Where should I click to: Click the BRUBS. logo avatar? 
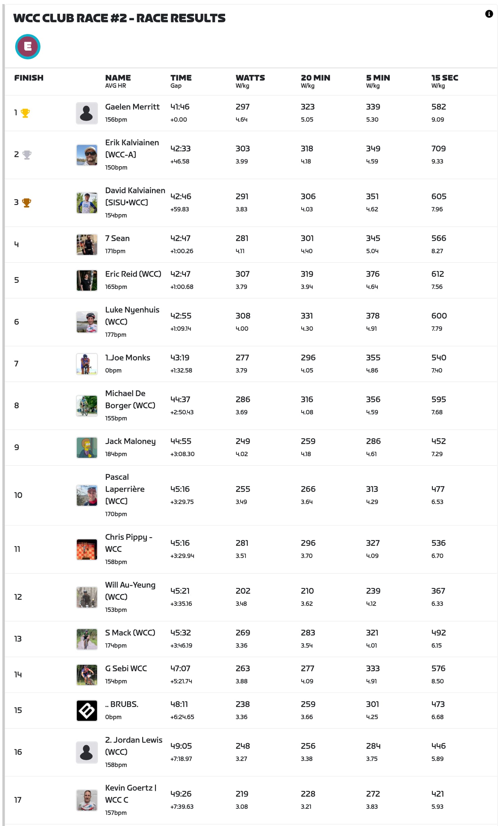click(87, 710)
